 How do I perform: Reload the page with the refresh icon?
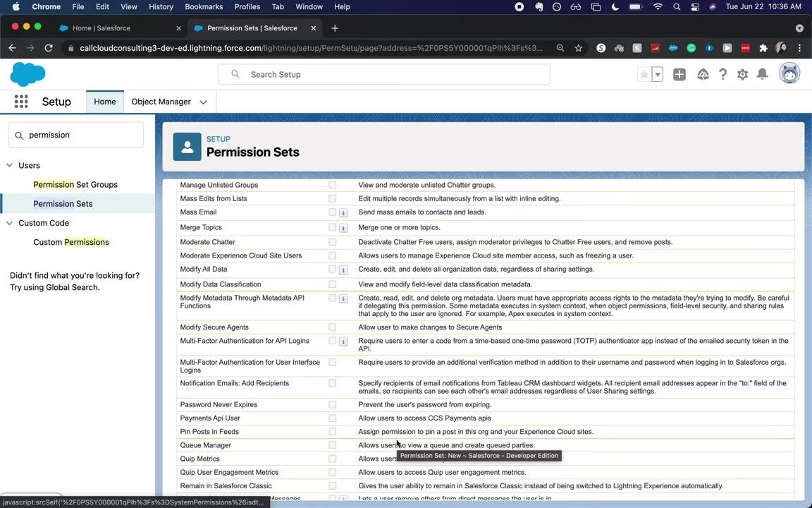coord(49,48)
